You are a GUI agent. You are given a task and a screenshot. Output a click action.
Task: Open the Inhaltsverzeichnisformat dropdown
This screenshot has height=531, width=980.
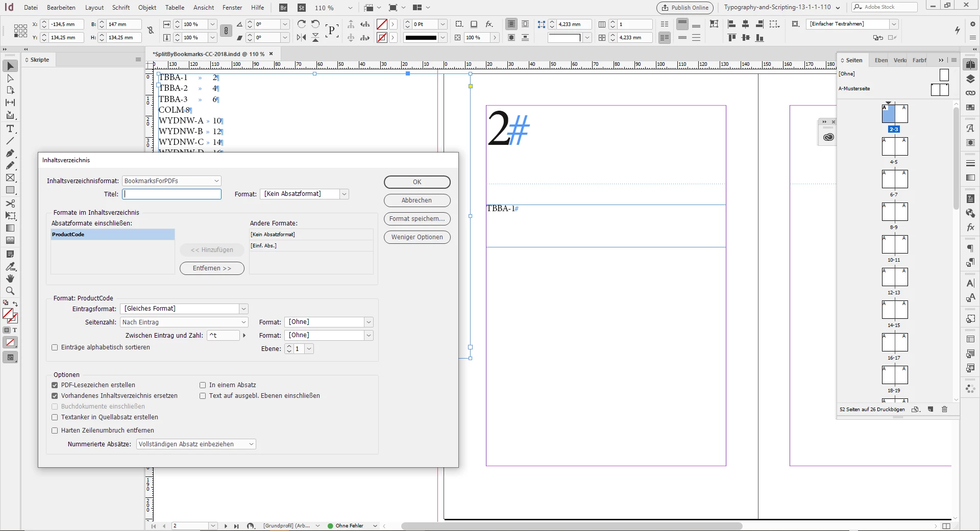[172, 181]
